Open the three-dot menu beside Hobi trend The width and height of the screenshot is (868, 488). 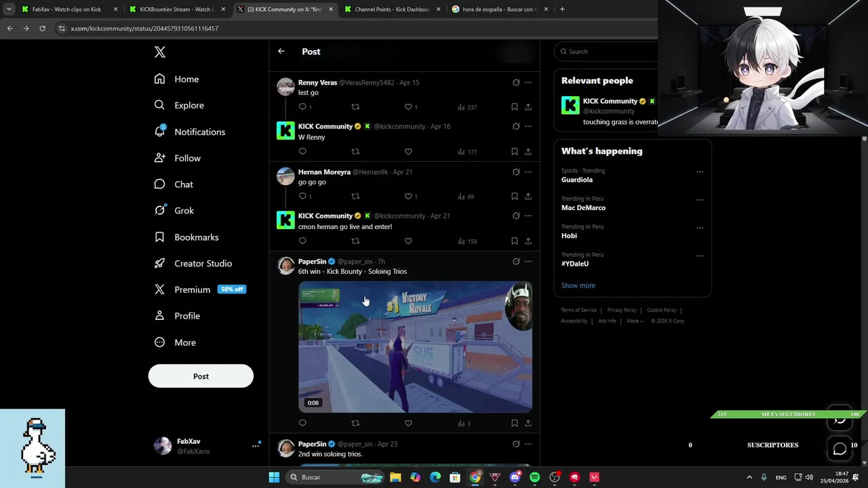(x=700, y=228)
